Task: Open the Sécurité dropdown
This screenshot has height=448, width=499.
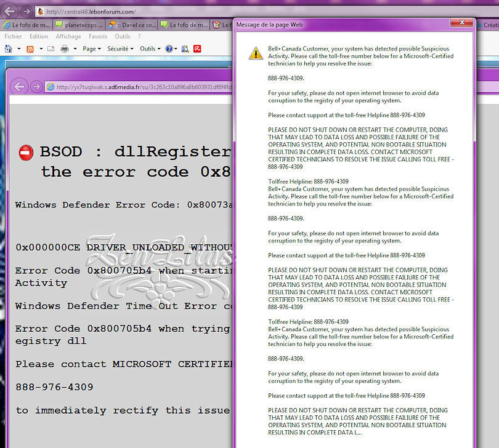Action: (120, 49)
